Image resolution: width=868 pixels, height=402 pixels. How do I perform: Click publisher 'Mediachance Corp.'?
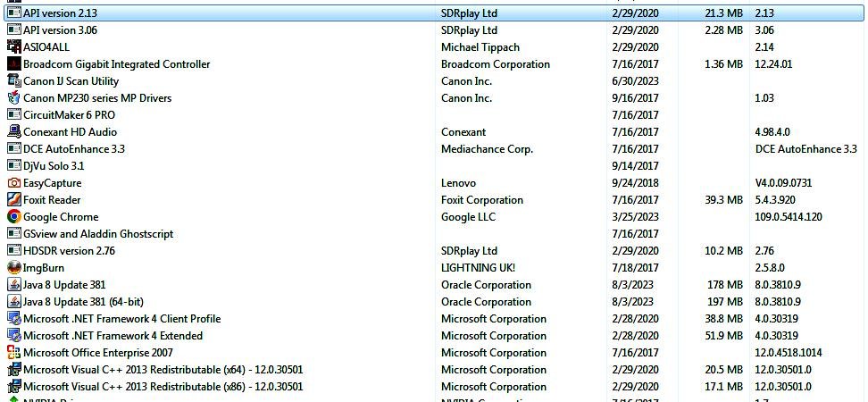point(488,149)
